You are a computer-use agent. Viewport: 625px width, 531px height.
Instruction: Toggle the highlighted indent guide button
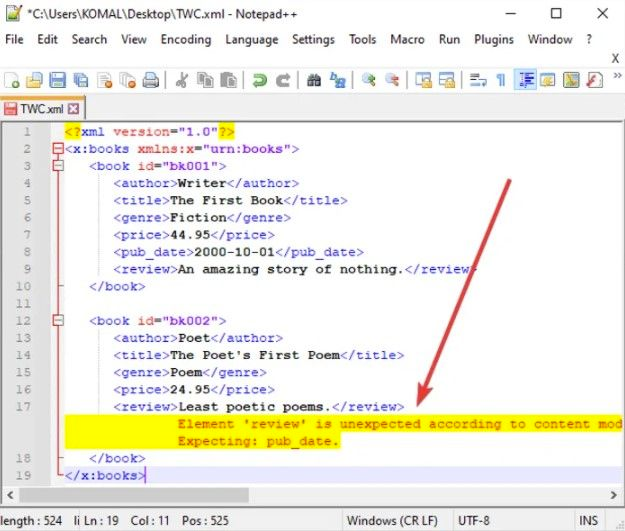coord(525,80)
